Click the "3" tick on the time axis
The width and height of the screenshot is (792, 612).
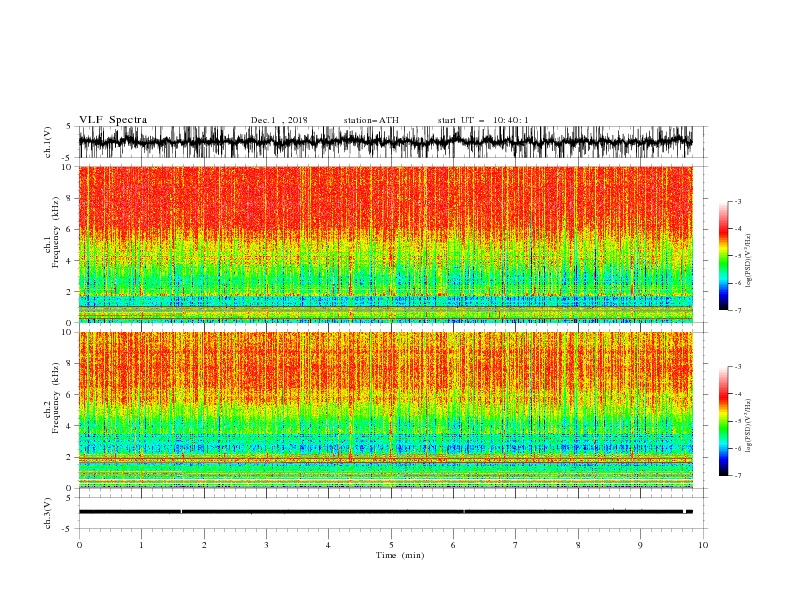266,545
